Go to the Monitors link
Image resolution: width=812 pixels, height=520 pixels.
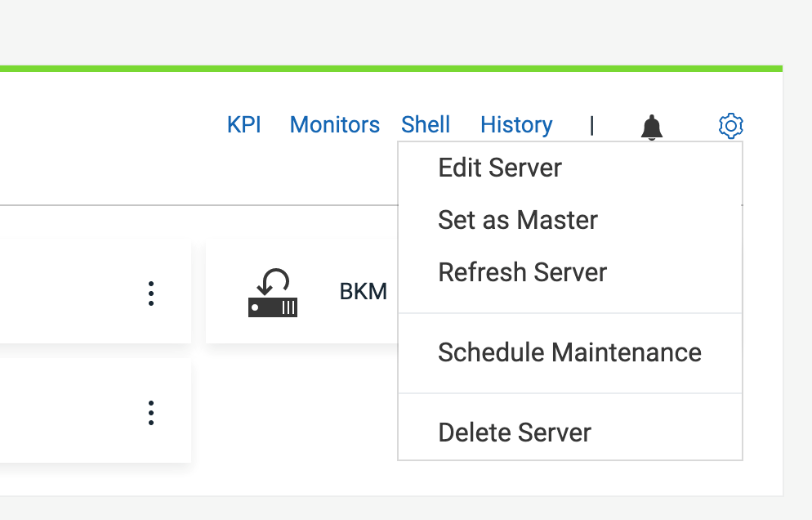[334, 125]
